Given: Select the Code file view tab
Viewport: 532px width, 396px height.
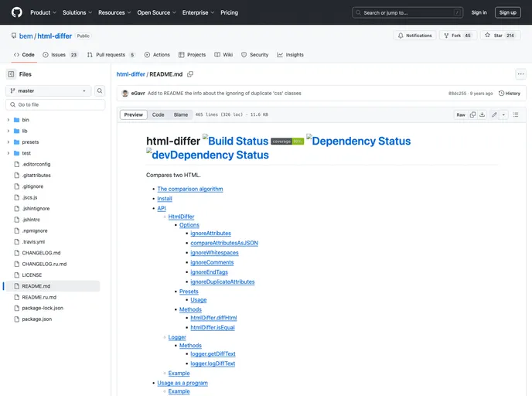Looking at the screenshot, I should (x=158, y=114).
